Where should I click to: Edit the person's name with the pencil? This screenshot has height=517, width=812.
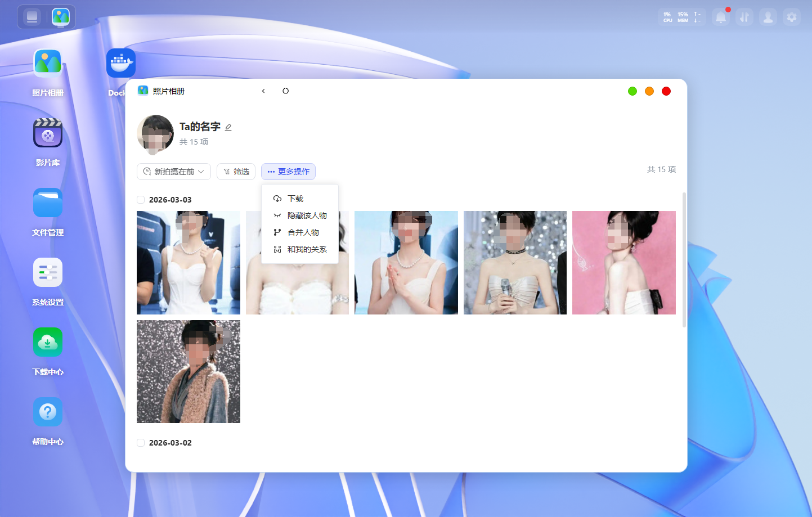click(228, 127)
